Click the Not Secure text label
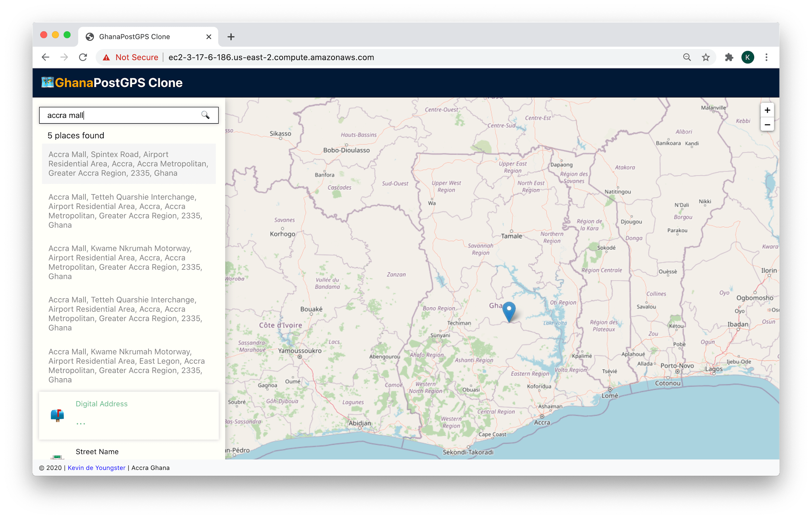Image resolution: width=812 pixels, height=519 pixels. click(x=136, y=58)
